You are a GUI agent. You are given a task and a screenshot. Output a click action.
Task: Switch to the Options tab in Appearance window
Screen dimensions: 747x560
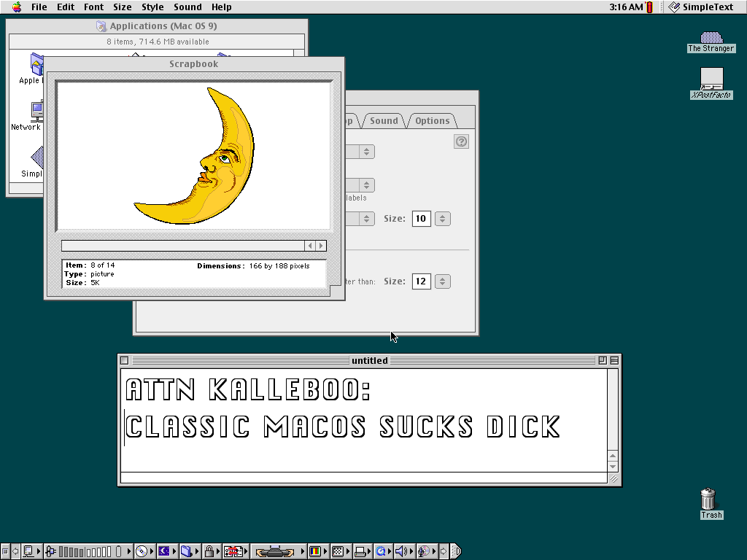[432, 121]
